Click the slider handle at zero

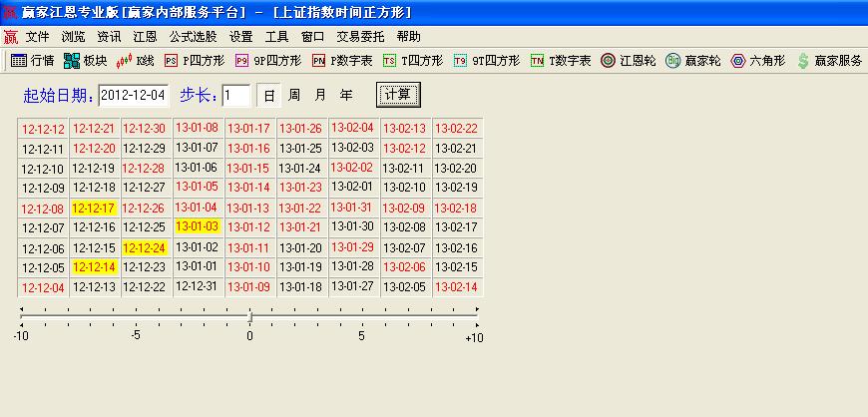click(249, 316)
